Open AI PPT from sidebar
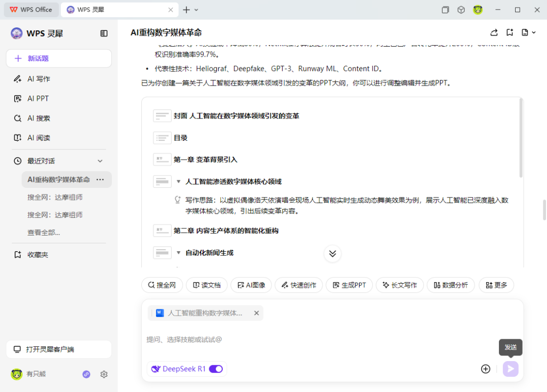The image size is (547, 392). (x=37, y=99)
